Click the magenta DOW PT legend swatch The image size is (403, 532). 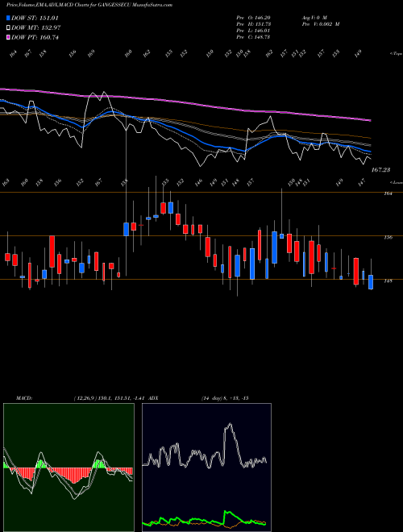(8, 37)
